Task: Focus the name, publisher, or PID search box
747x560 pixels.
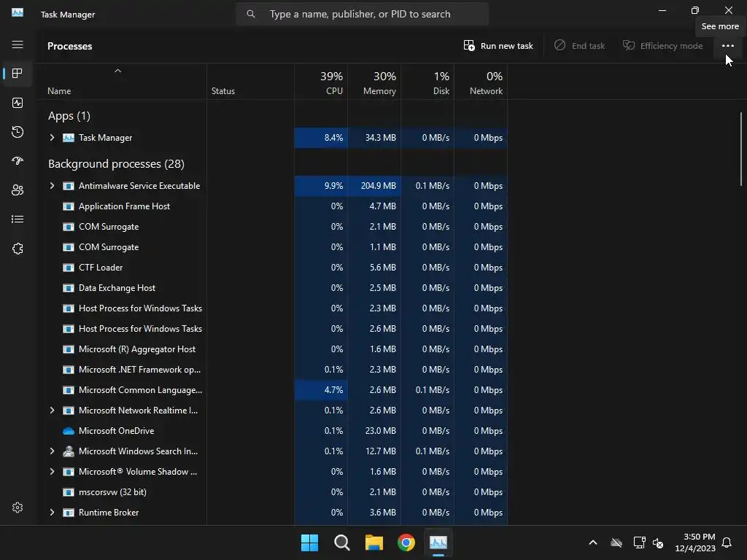Action: (362, 14)
